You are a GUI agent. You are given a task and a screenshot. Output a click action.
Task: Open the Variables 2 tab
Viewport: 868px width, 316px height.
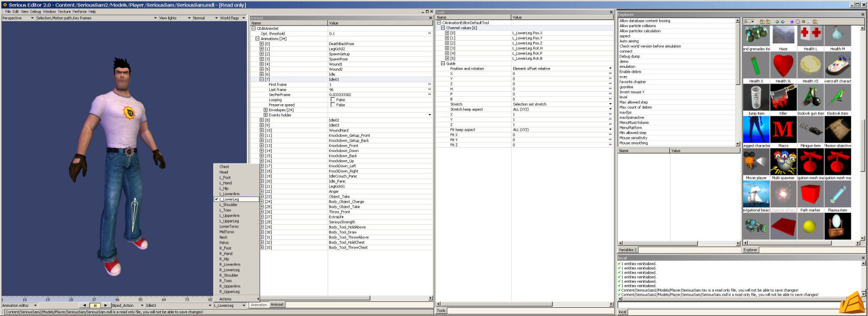pyautogui.click(x=628, y=250)
